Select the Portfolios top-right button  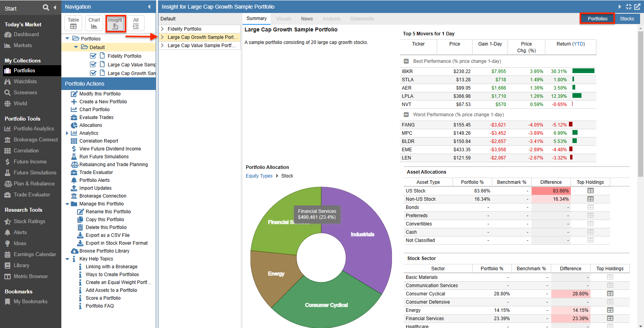(597, 19)
